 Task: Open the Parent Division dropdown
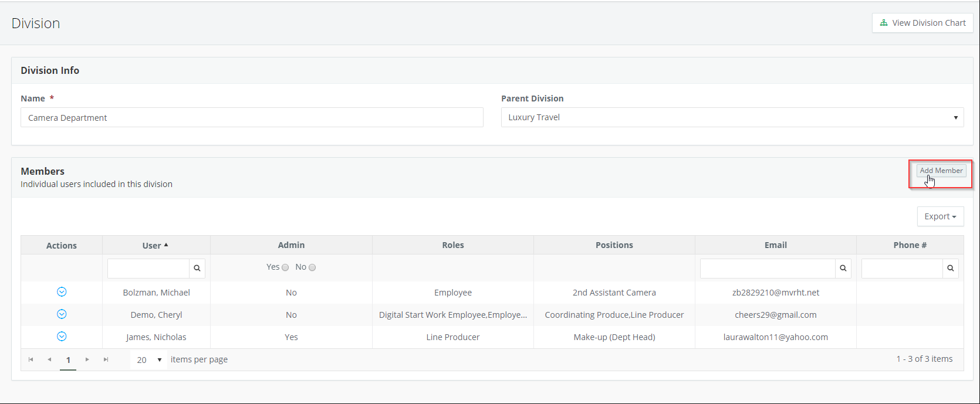[x=732, y=117]
